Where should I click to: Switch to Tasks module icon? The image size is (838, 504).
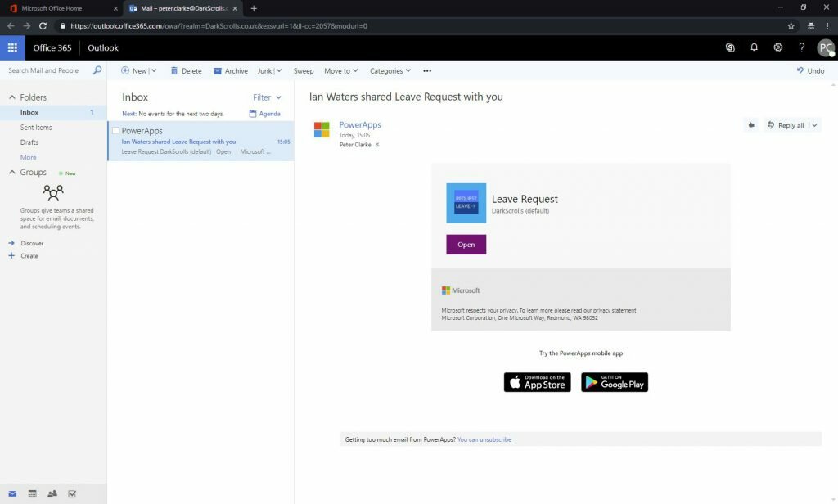[72, 494]
